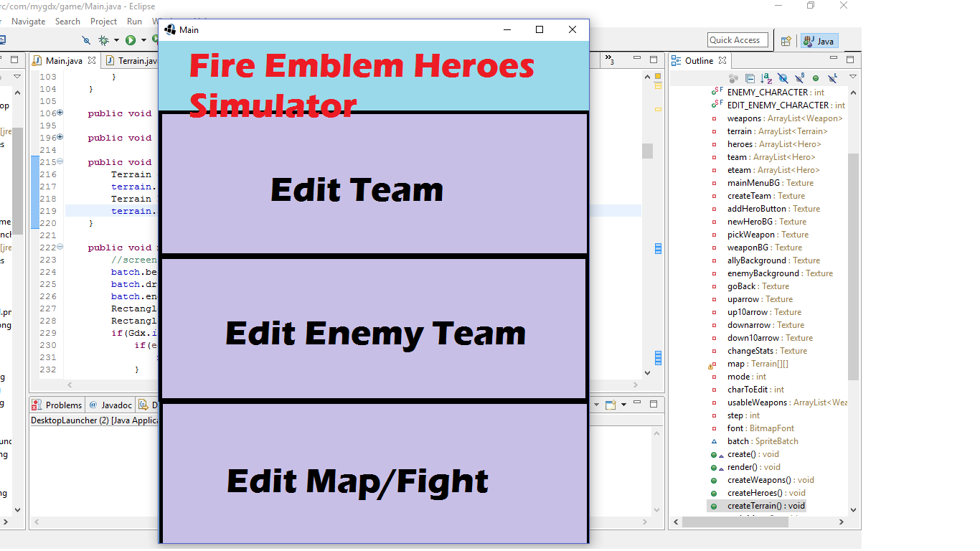Image resolution: width=980 pixels, height=551 pixels.
Task: Open the Run menu in Eclipse
Action: [134, 22]
